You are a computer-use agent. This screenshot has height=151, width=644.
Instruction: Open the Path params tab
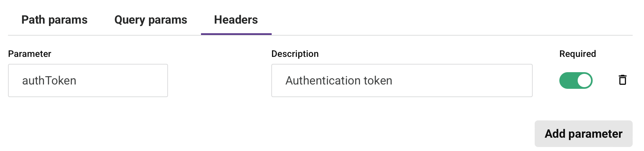coord(54,20)
